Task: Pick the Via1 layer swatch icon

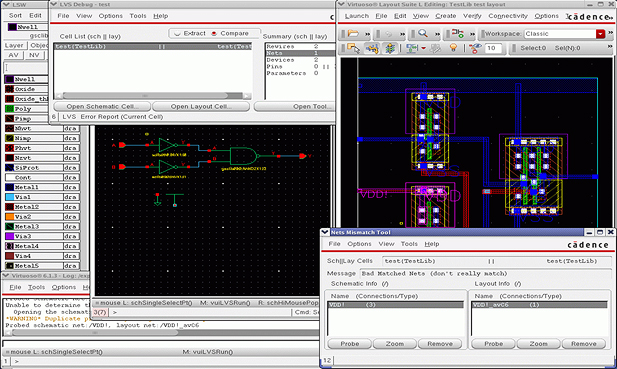Action: click(x=9, y=197)
